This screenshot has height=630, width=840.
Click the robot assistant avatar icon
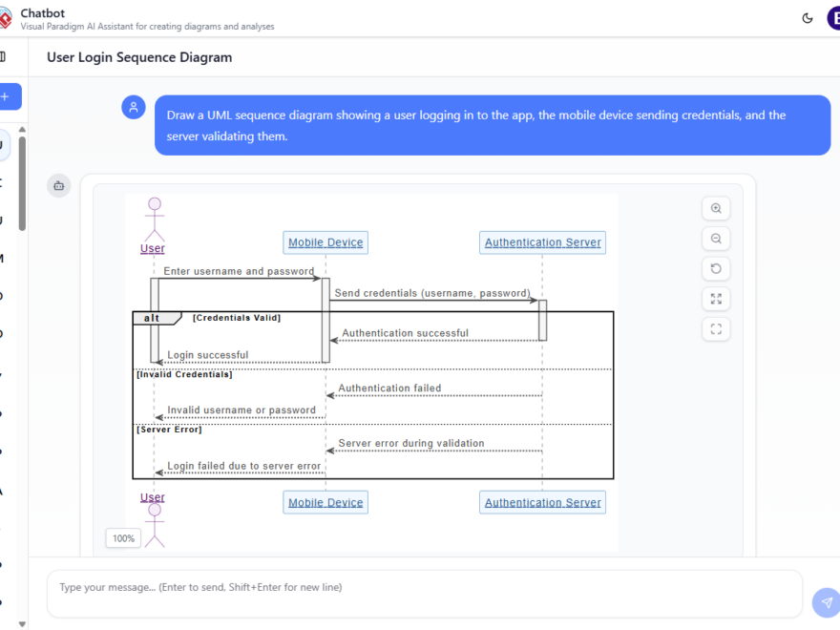pyautogui.click(x=58, y=185)
